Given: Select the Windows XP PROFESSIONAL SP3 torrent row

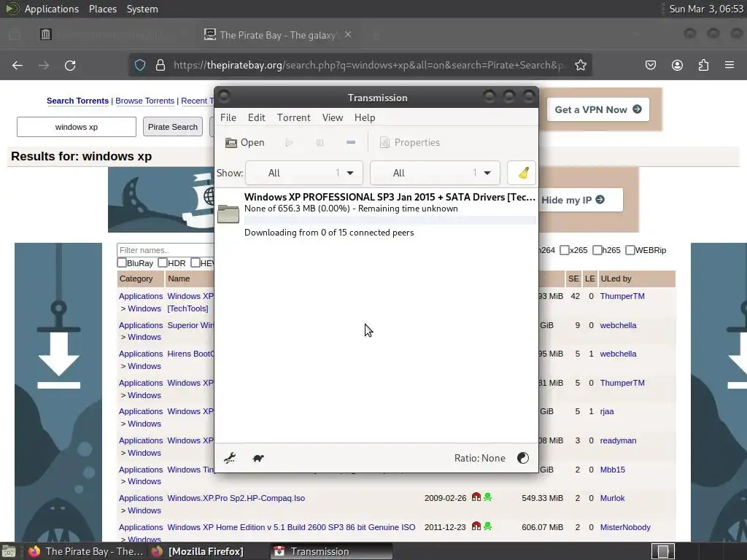Looking at the screenshot, I should tap(376, 214).
